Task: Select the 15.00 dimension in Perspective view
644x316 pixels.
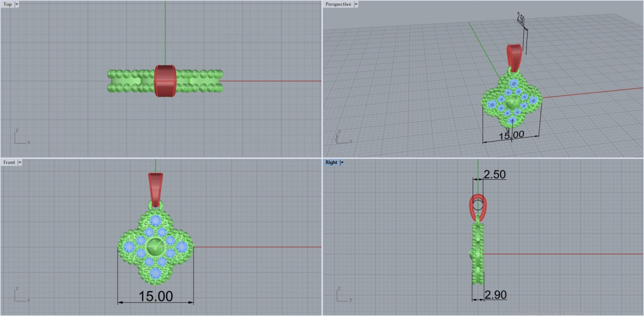Action: tap(511, 135)
